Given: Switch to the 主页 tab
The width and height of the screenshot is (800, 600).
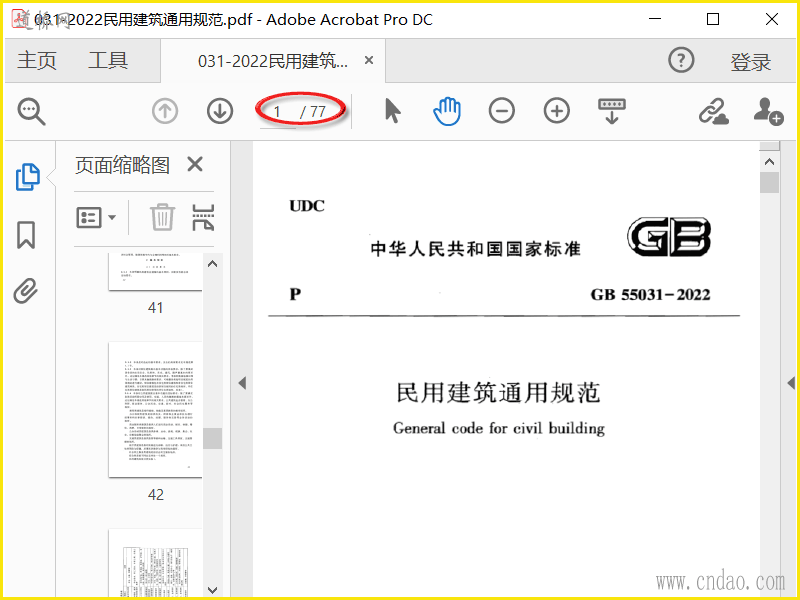Looking at the screenshot, I should click(37, 60).
